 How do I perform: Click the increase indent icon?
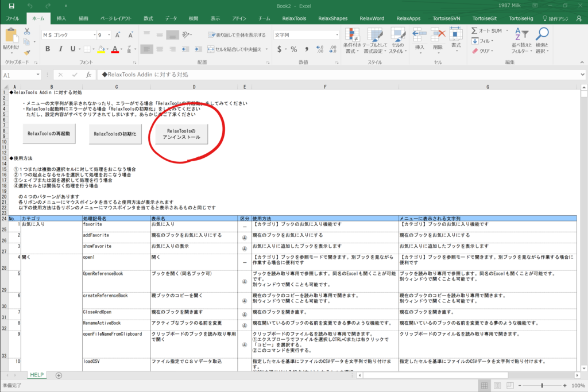pos(198,49)
